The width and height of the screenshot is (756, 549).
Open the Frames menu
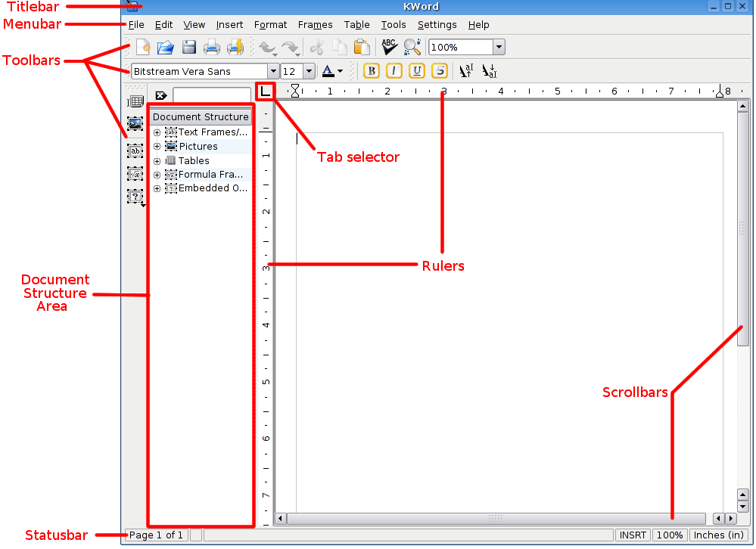pos(315,25)
